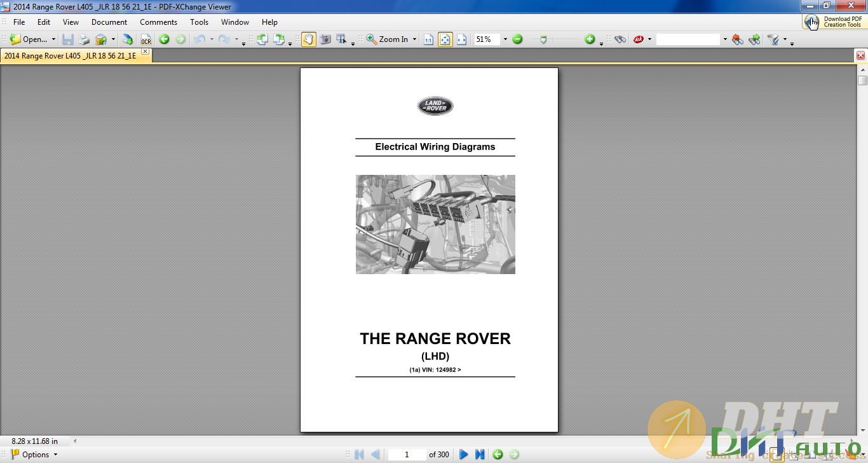868x463 pixels.
Task: Open the View menu
Action: [71, 22]
